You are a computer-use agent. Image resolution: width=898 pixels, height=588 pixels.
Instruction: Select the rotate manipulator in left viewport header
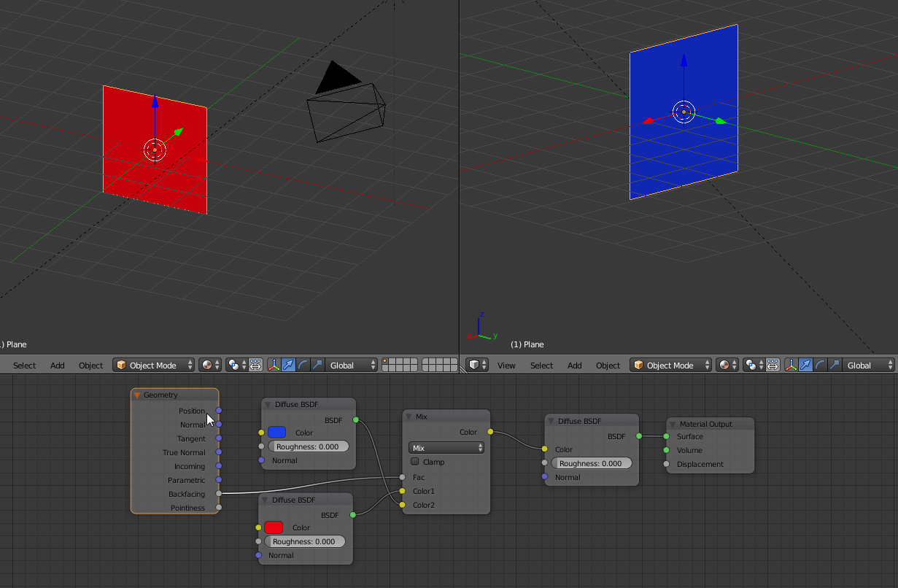(x=303, y=365)
